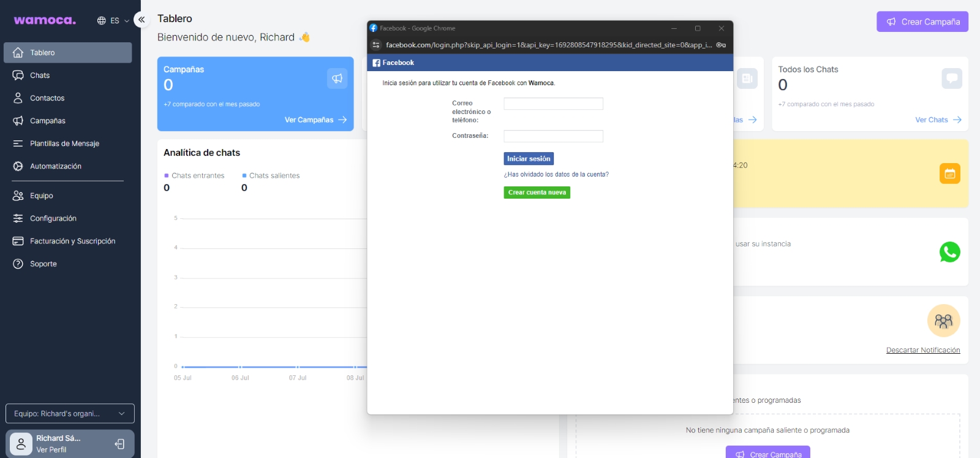980x458 pixels.
Task: Open Facturación y Suscripción page
Action: [72, 241]
